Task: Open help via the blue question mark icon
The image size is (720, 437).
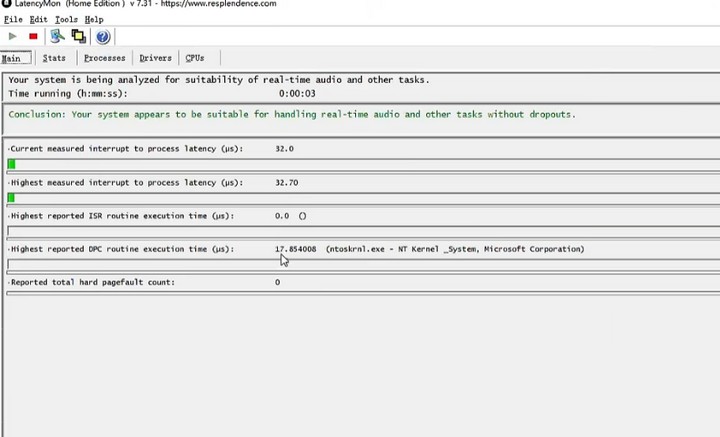Action: pos(102,37)
